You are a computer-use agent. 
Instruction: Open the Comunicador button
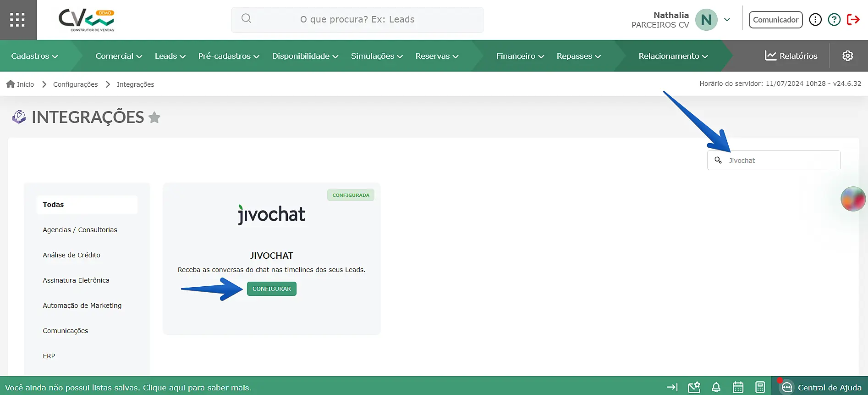776,20
